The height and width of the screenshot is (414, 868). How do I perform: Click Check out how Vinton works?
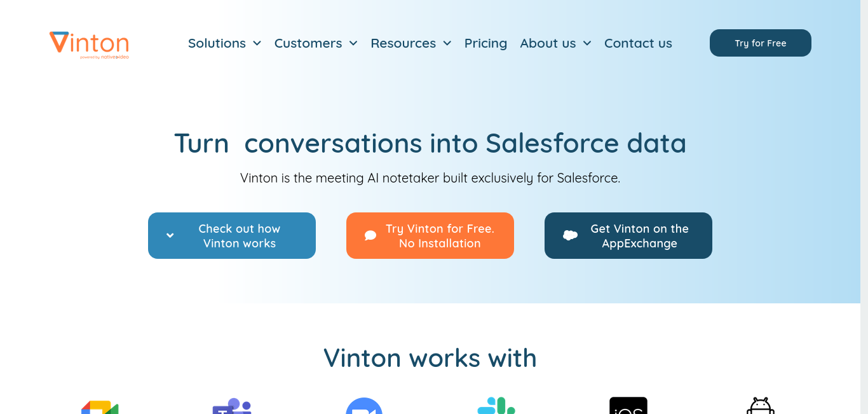click(x=232, y=235)
